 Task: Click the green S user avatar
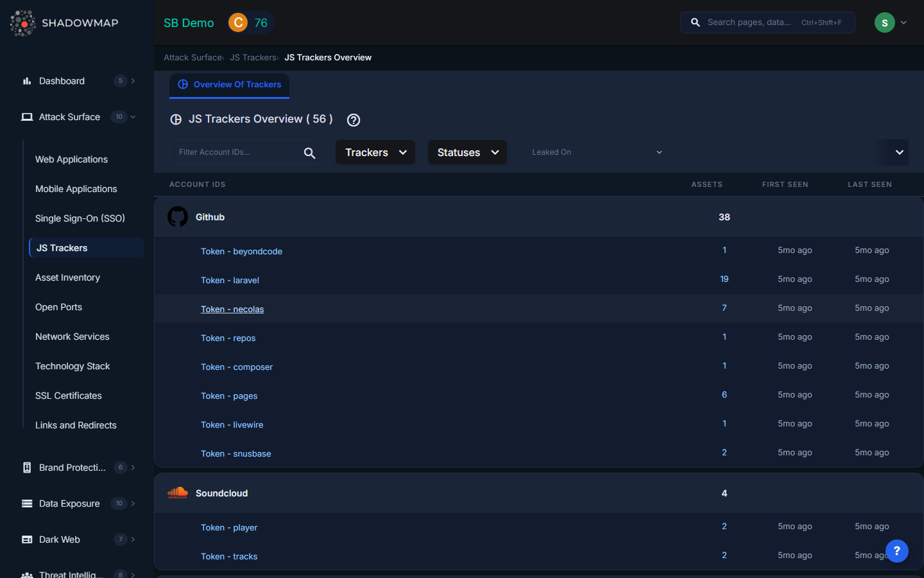(884, 22)
